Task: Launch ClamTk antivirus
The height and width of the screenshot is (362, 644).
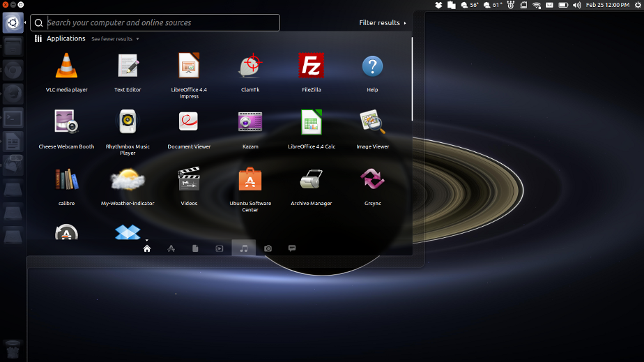Action: click(x=250, y=73)
